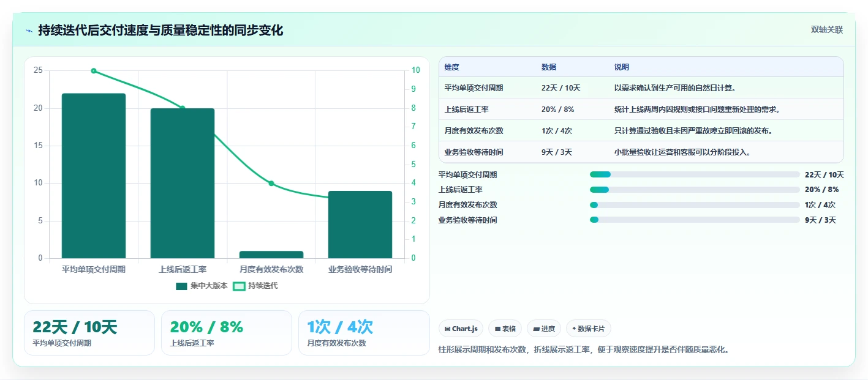Click the 双轴关联 label in the header
The height and width of the screenshot is (380, 868).
click(827, 30)
